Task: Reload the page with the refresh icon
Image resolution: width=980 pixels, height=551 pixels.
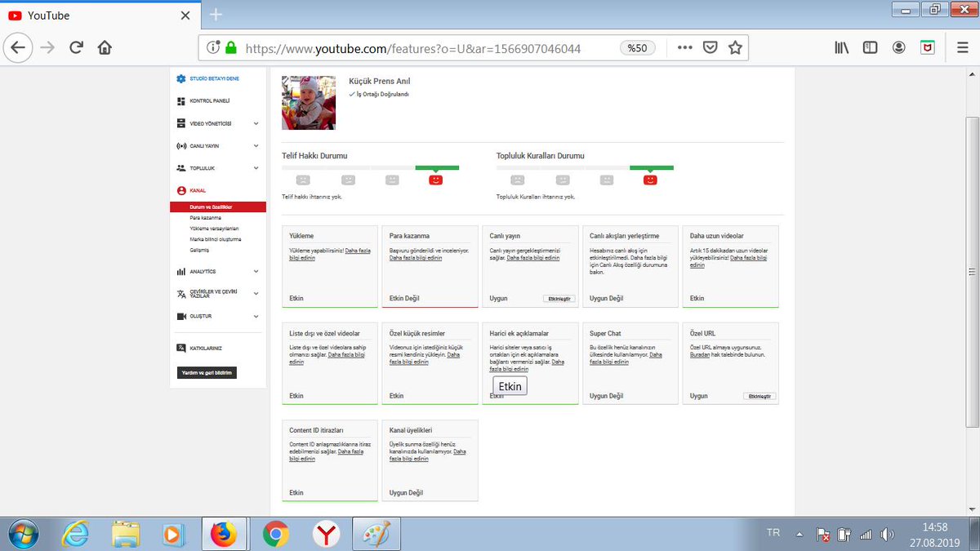Action: tap(76, 47)
